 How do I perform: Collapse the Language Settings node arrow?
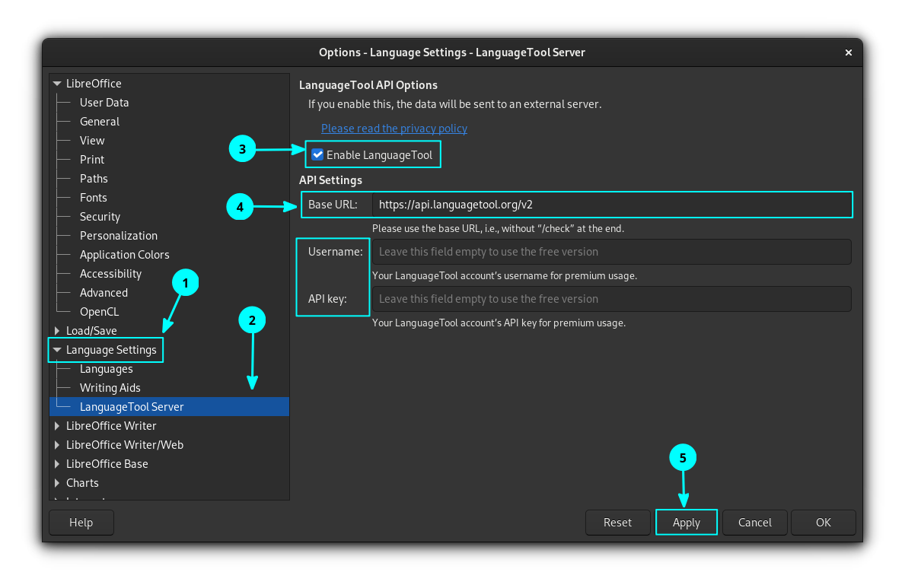coord(57,350)
